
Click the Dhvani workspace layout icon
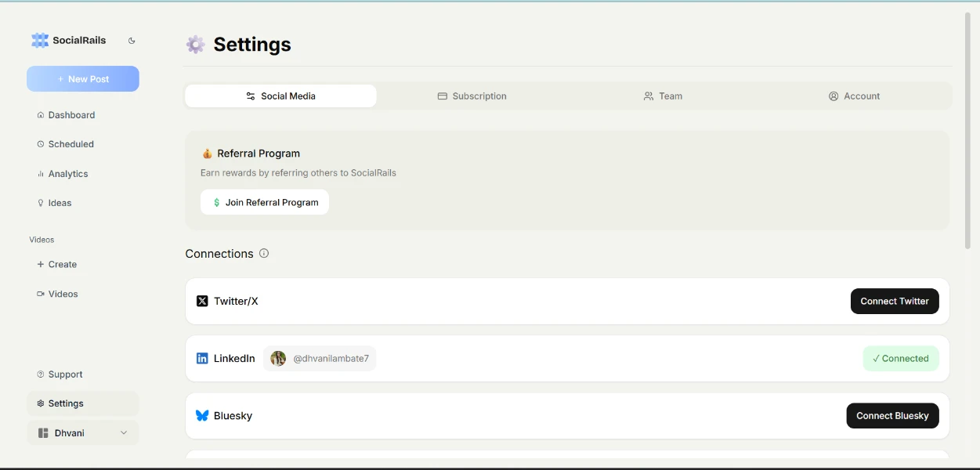pyautogui.click(x=43, y=433)
